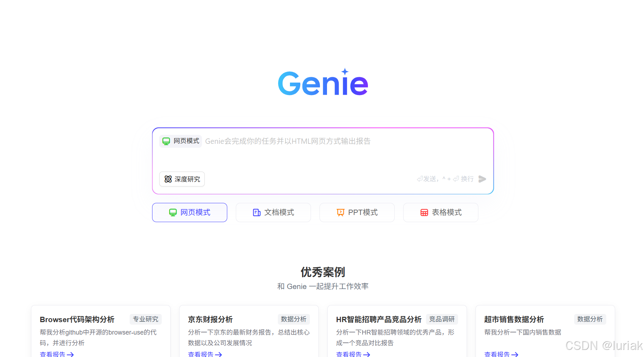This screenshot has width=644, height=357.
Task: Click 和 Genie 一起提升工作效率 subtitle
Action: (x=323, y=287)
